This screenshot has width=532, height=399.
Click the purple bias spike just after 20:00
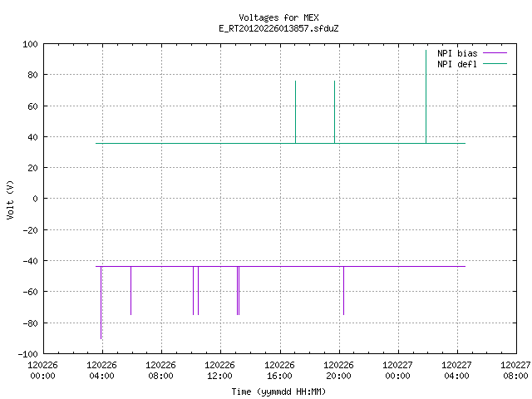tap(343, 291)
